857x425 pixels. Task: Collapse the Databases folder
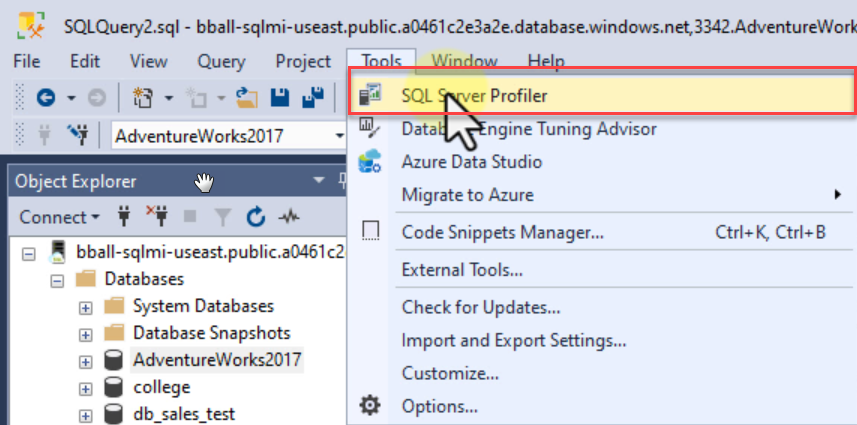click(57, 281)
